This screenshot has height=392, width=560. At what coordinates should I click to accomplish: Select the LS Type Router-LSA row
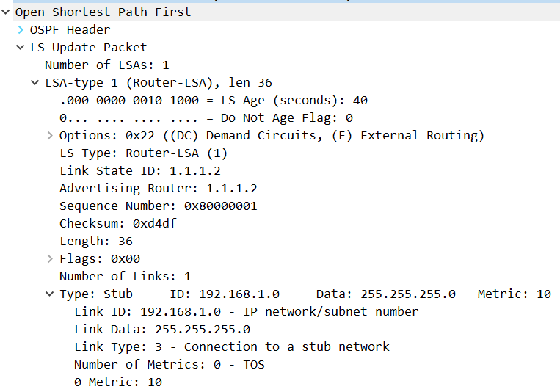(x=143, y=153)
